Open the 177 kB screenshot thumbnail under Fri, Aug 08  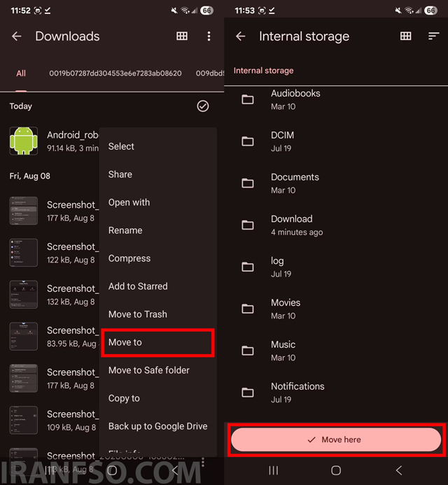24,211
